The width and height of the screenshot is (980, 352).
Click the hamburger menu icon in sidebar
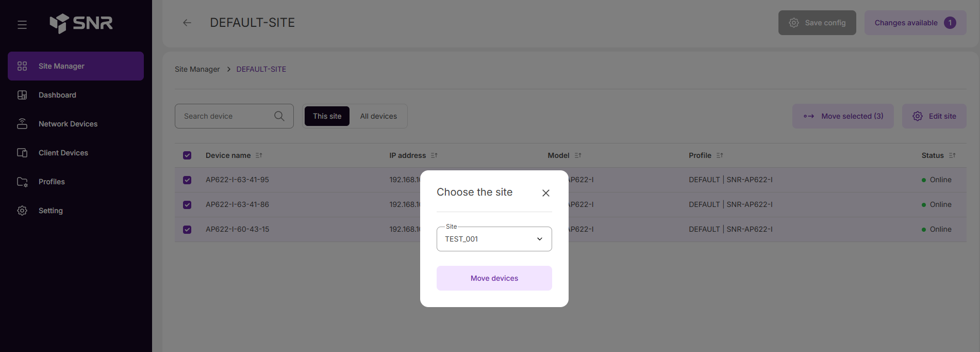click(22, 25)
